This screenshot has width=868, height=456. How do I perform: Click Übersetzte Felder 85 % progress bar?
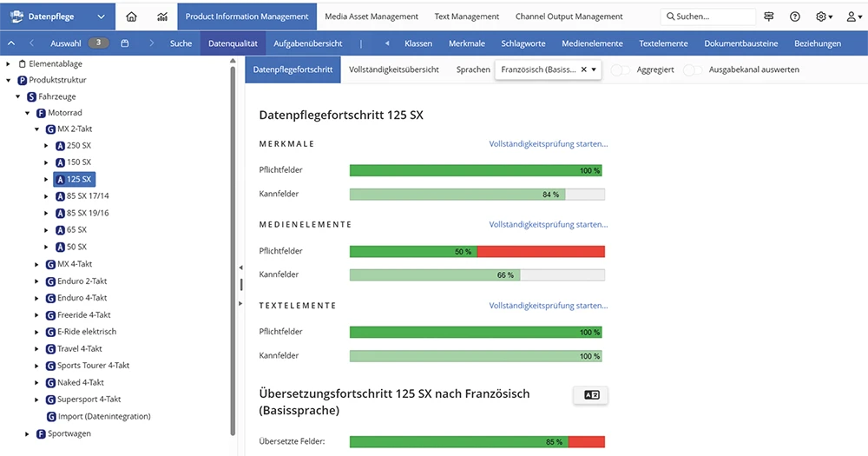pos(477,441)
